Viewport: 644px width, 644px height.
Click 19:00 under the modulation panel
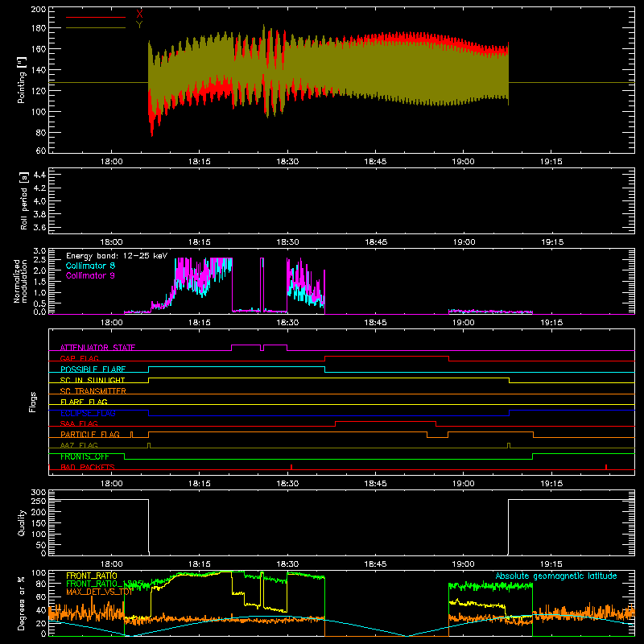click(464, 323)
